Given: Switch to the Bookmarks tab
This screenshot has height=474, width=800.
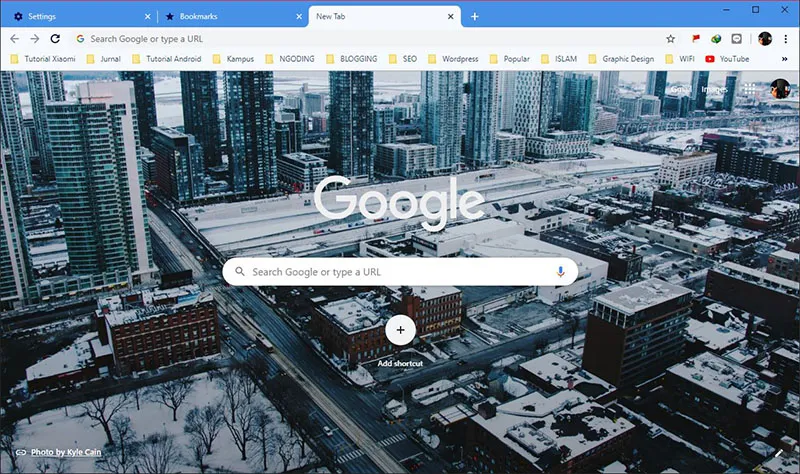Looking at the screenshot, I should [232, 16].
